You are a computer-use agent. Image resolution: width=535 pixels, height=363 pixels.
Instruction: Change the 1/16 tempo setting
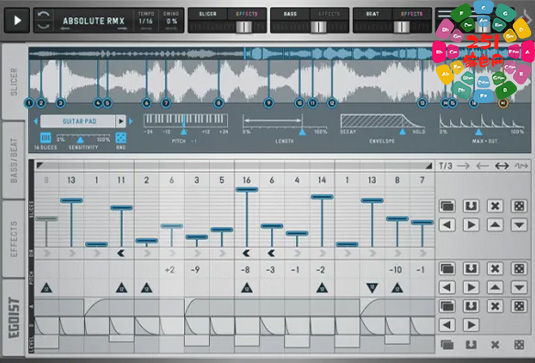tap(146, 21)
